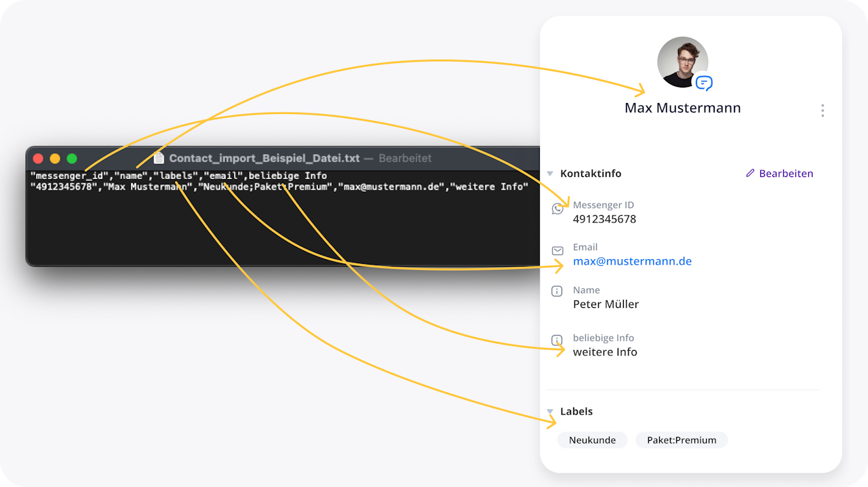Click the document icon in title bar
The image size is (868, 487).
[x=159, y=158]
